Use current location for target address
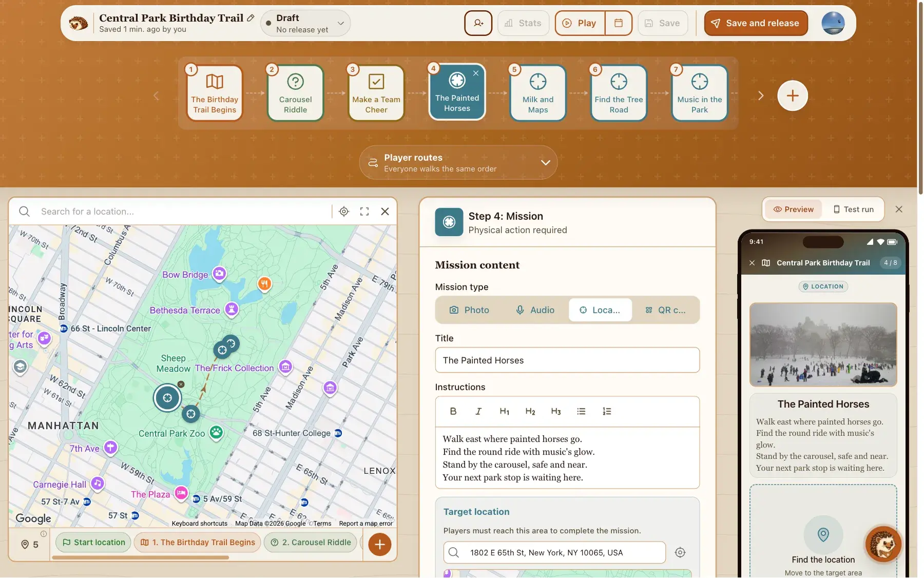 tap(680, 553)
